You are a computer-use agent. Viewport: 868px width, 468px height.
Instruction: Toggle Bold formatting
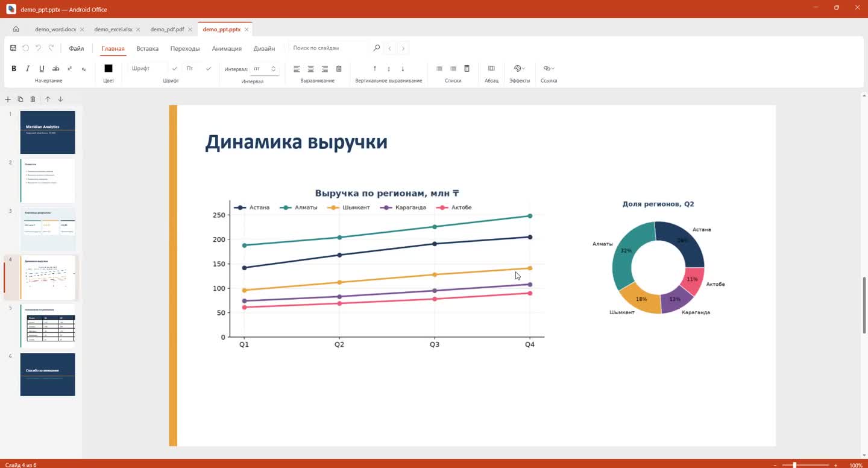coord(14,69)
